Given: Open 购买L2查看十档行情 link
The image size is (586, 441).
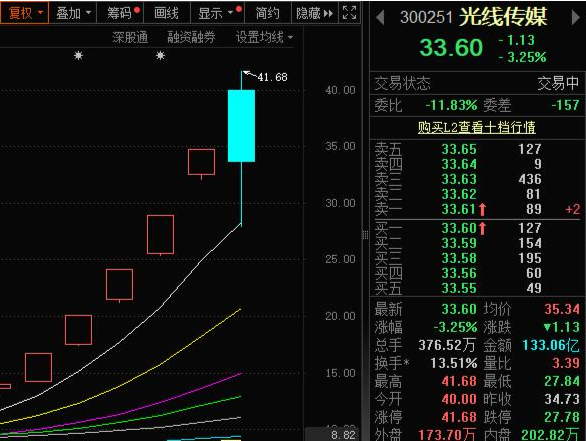Looking at the screenshot, I should click(x=476, y=127).
